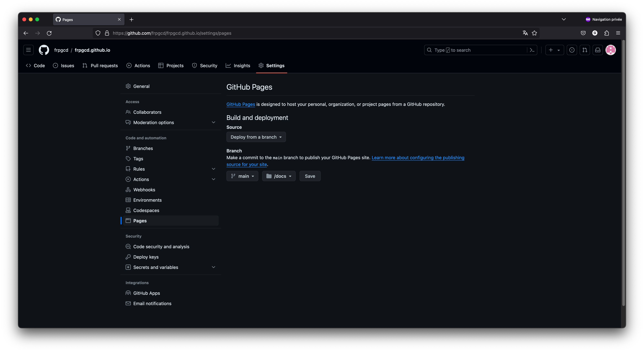Open the Issues icon in header

(x=572, y=50)
